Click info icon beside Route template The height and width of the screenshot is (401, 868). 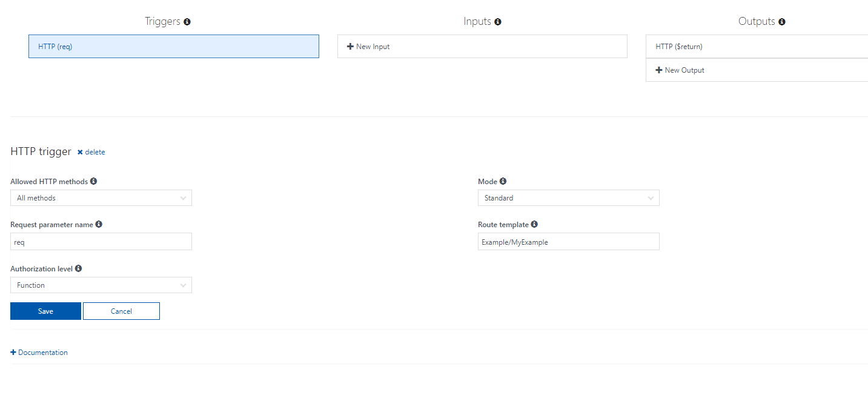pyautogui.click(x=534, y=224)
